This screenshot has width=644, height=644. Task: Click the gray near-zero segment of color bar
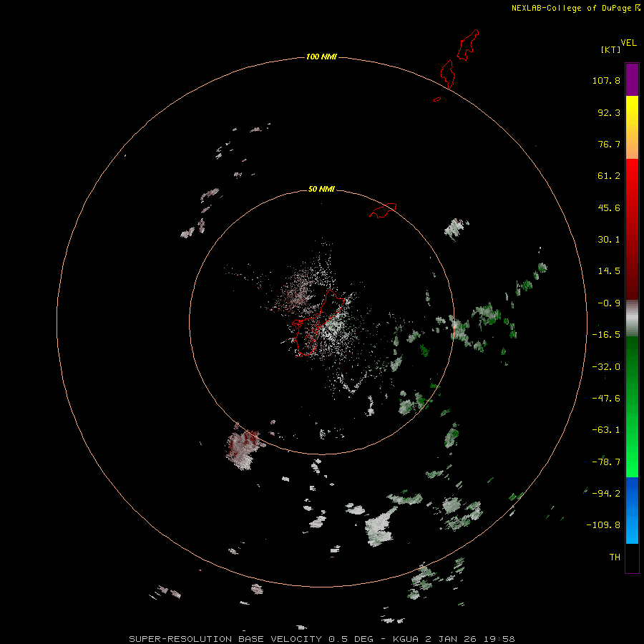[632, 318]
